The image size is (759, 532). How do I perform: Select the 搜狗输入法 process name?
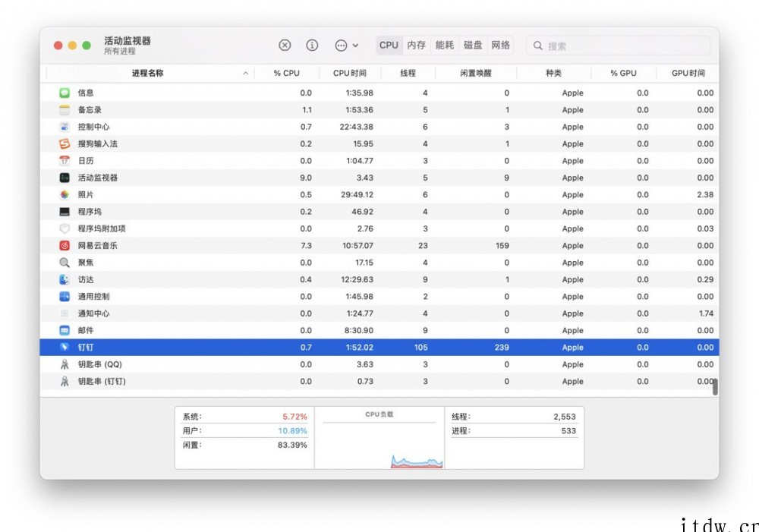pyautogui.click(x=97, y=143)
